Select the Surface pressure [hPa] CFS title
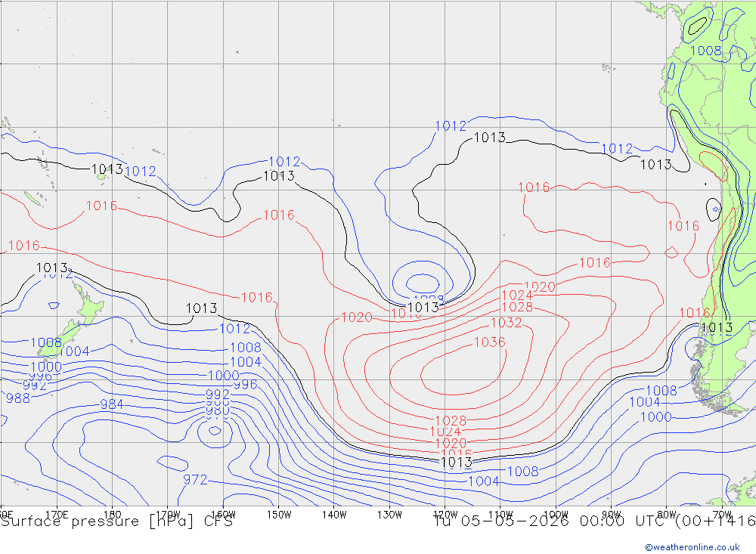 tap(116, 522)
